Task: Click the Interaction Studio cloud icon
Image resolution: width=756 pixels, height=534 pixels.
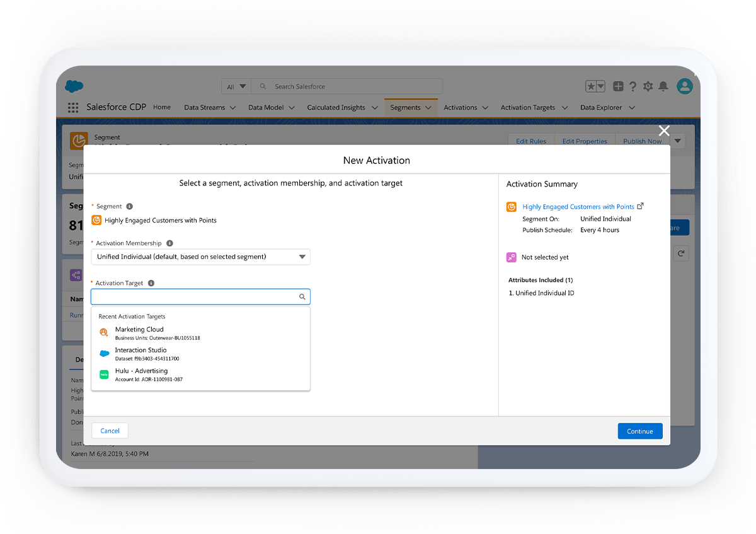Action: coord(104,354)
